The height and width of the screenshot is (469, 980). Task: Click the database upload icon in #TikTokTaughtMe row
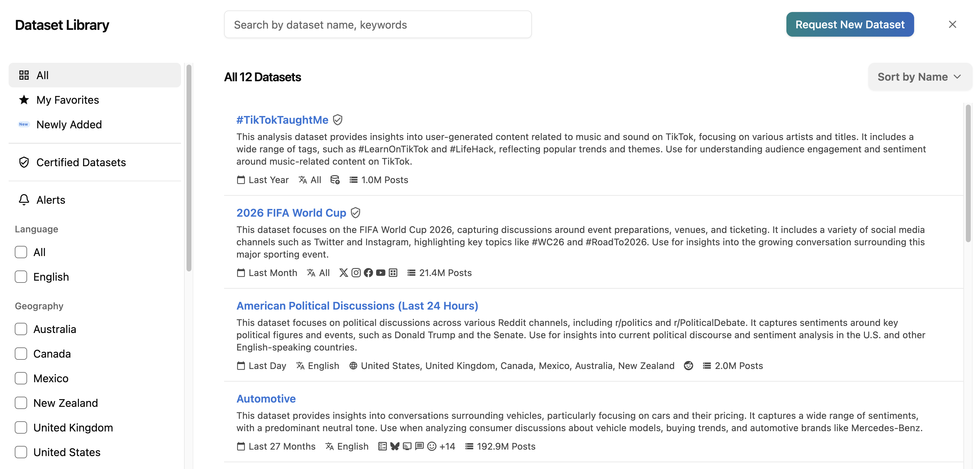pyautogui.click(x=335, y=180)
